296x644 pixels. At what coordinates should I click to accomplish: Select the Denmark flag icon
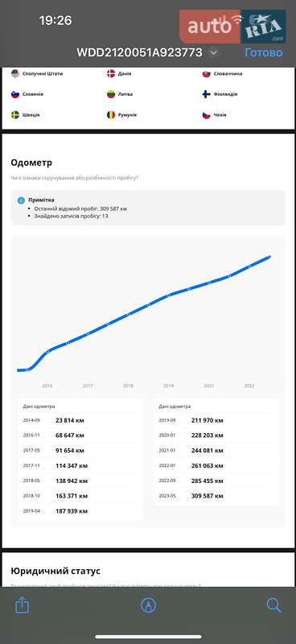click(111, 74)
